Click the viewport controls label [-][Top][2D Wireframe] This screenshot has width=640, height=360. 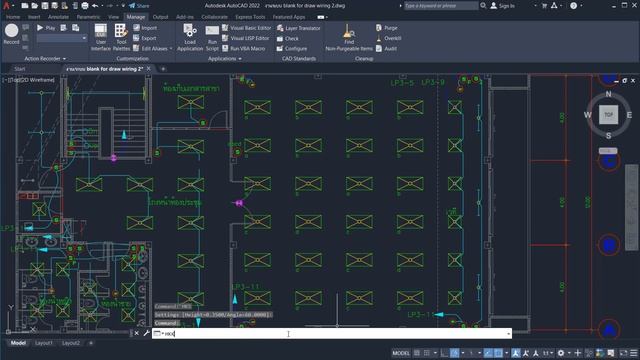[x=29, y=80]
